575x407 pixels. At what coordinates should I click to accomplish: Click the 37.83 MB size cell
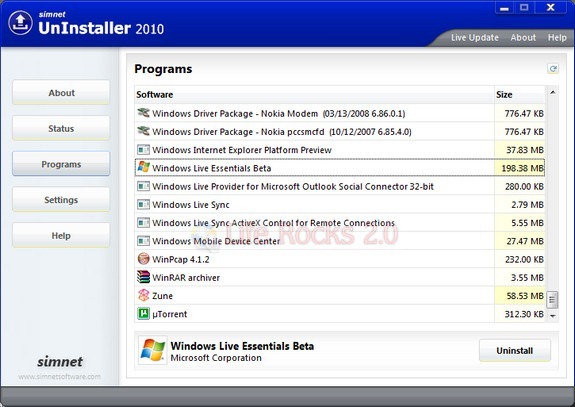click(520, 150)
